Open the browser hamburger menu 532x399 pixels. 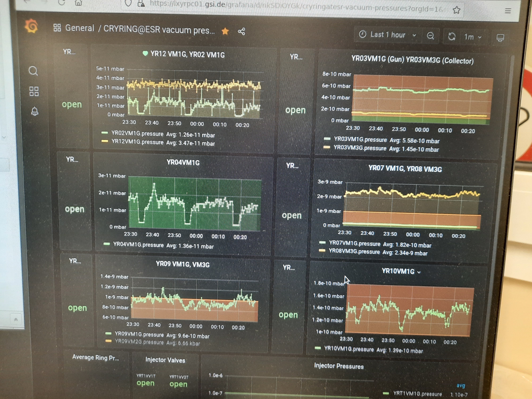[508, 11]
